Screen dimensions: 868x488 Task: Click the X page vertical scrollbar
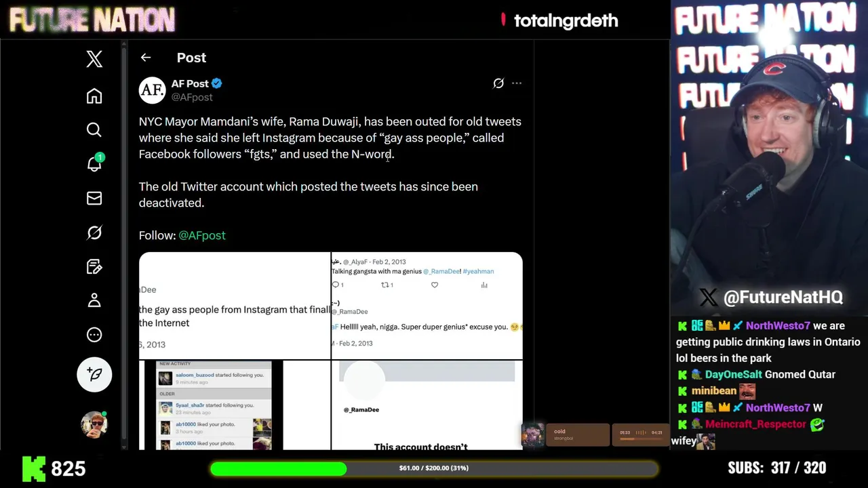(124, 244)
